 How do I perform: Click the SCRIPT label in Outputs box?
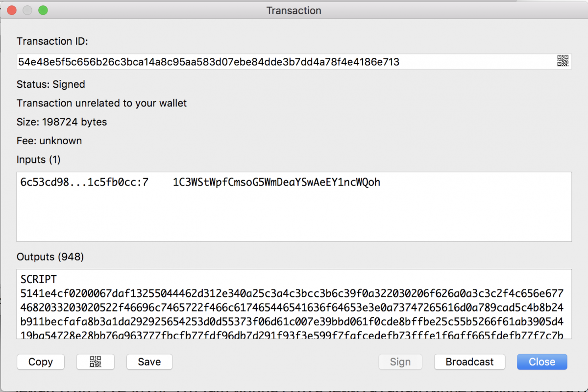tap(39, 280)
